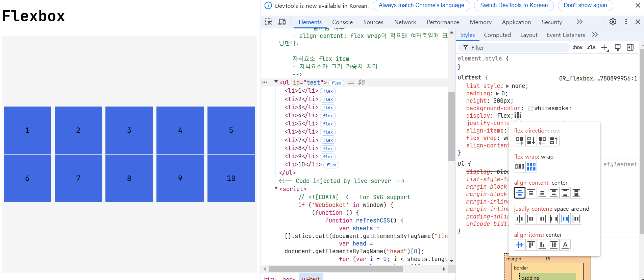Expand the list-style shorthand triangle
The image size is (644, 280).
(x=507, y=86)
